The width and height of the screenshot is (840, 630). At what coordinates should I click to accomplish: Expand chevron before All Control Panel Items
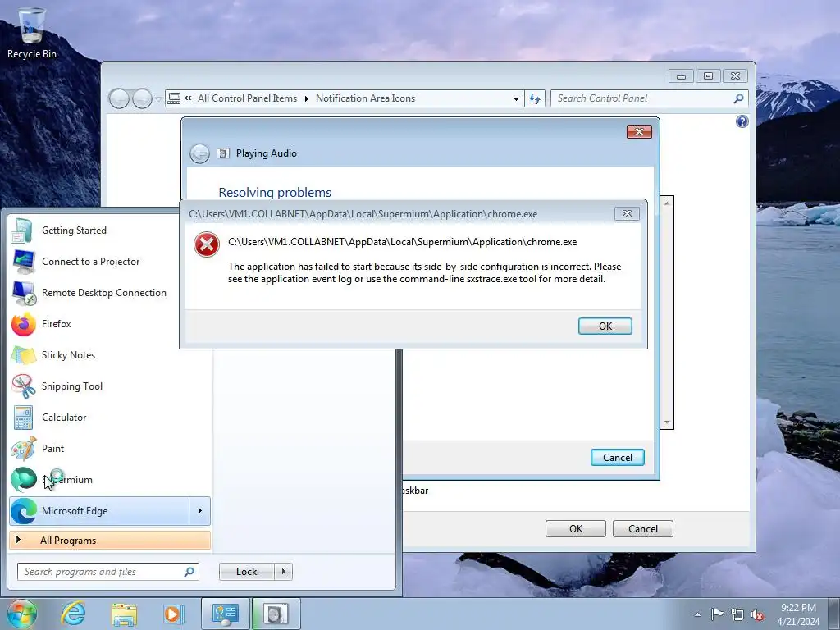[x=188, y=98]
